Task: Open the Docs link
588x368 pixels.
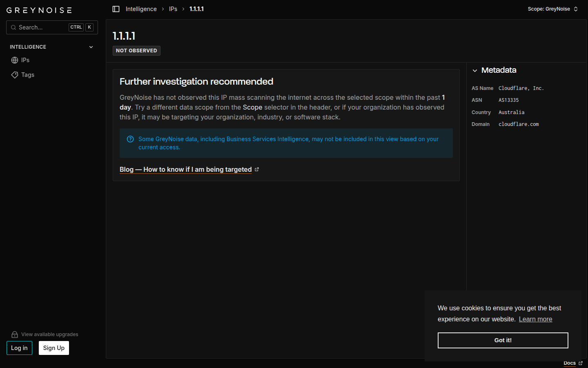Action: (x=570, y=363)
